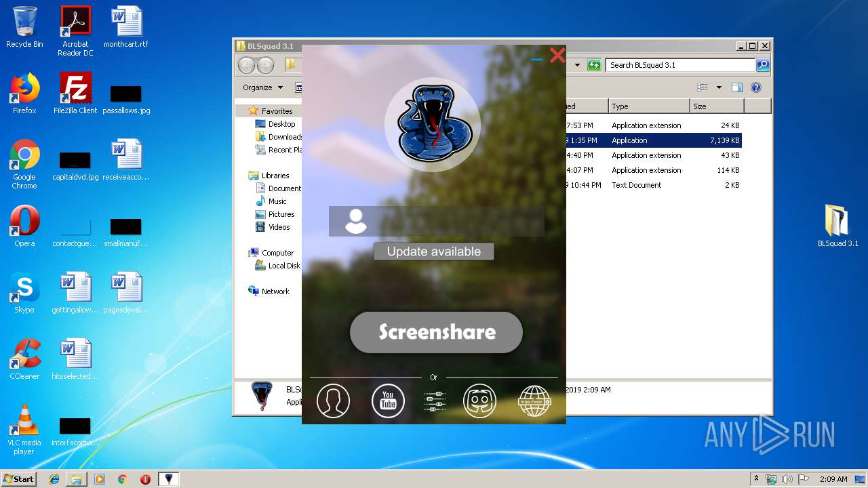
Task: Click Explorer forward navigation button
Action: (266, 65)
